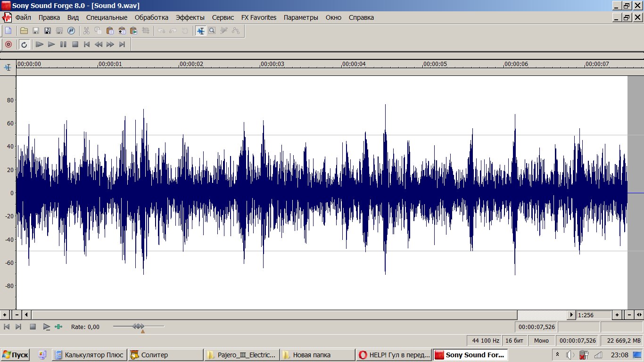Click the Paste clipboard icon
This screenshot has height=362, width=644.
point(110,31)
